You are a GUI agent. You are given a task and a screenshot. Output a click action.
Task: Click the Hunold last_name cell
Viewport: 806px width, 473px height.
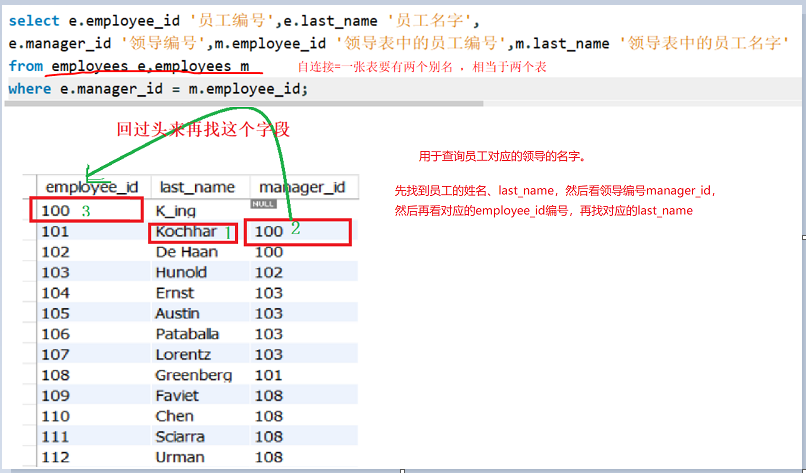point(200,272)
